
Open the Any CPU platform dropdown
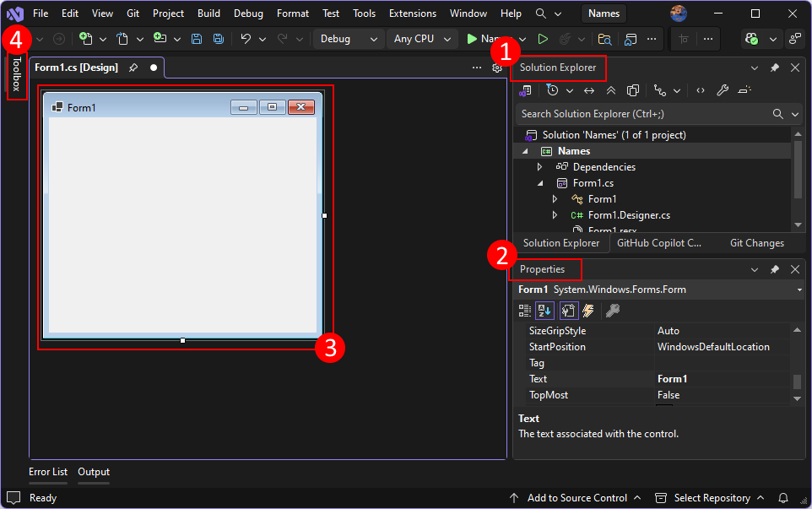coord(421,38)
